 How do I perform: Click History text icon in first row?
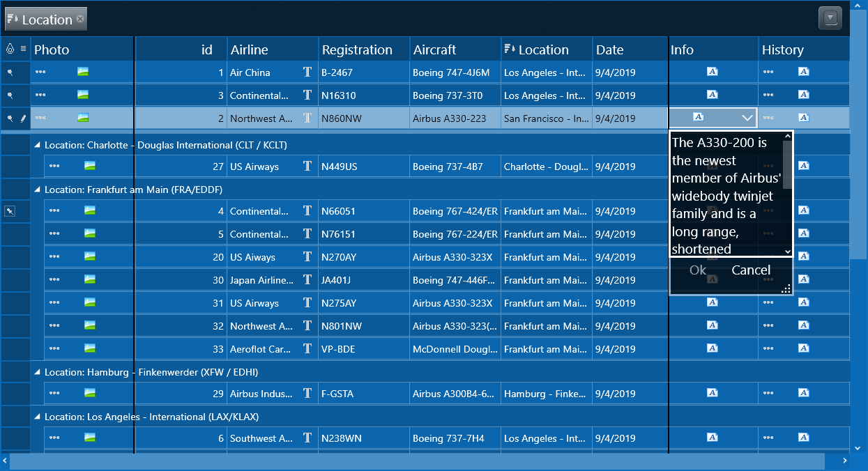click(803, 72)
